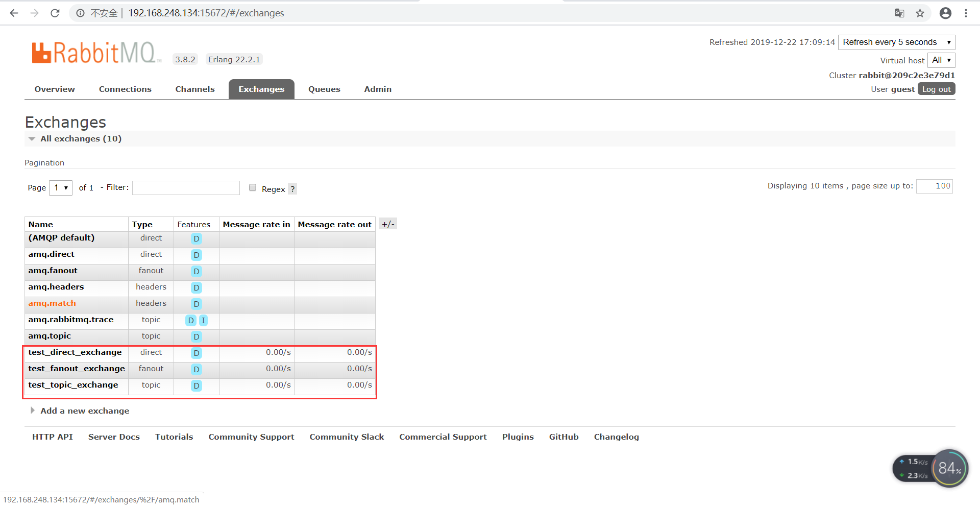
Task: Enable the Regex checkbox
Action: (253, 187)
